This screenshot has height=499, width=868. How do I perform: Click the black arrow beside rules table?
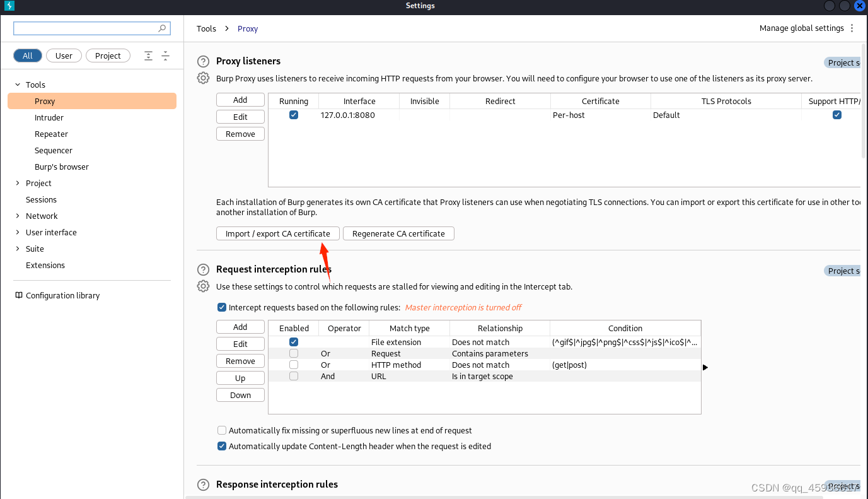705,367
